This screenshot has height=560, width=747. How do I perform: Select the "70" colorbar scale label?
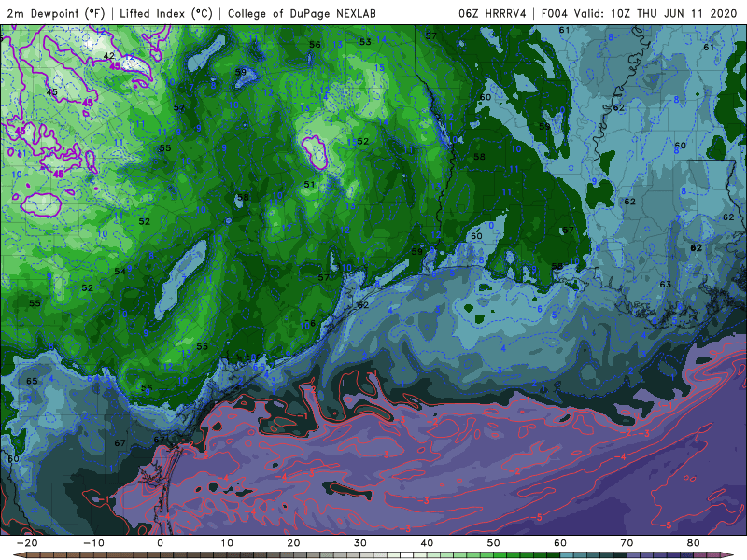coord(627,543)
